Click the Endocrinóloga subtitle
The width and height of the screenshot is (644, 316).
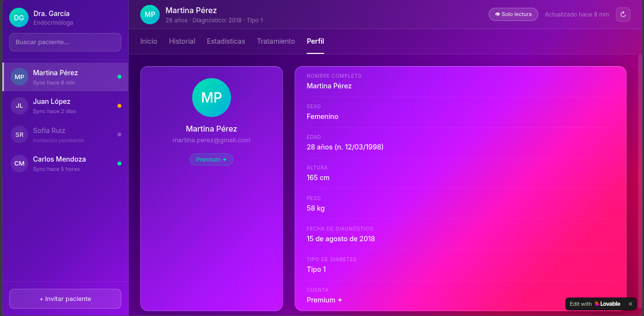pos(53,23)
